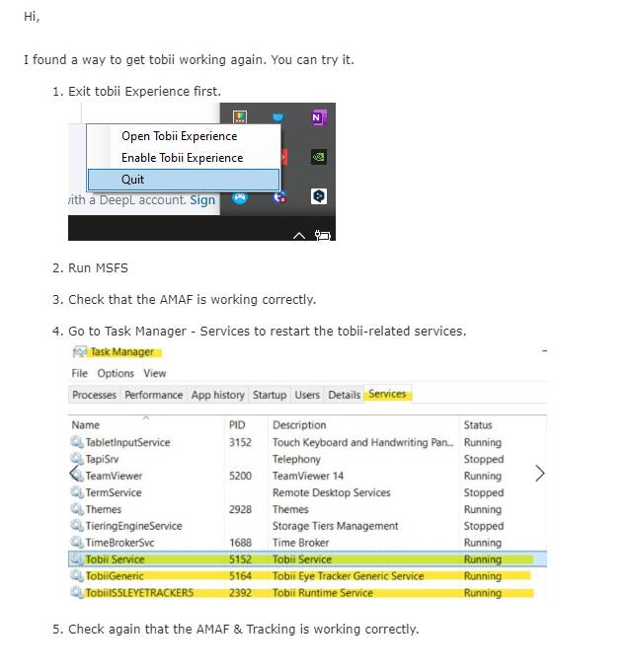The image size is (632, 672).
Task: Click the Stopped status of TapiSrv
Action: click(484, 459)
